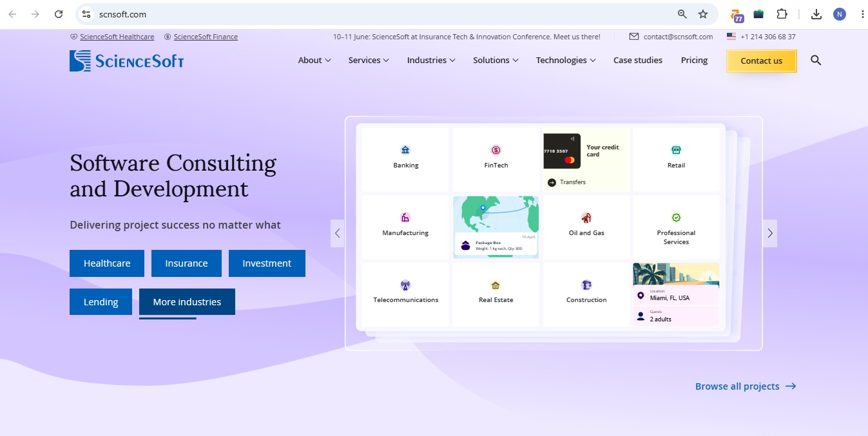This screenshot has width=868, height=436.
Task: Select the Healthcare industry button
Action: click(107, 263)
